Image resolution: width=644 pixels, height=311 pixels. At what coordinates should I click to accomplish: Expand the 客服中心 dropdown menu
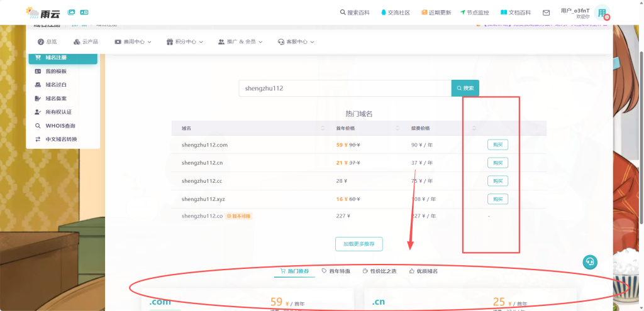pos(295,42)
